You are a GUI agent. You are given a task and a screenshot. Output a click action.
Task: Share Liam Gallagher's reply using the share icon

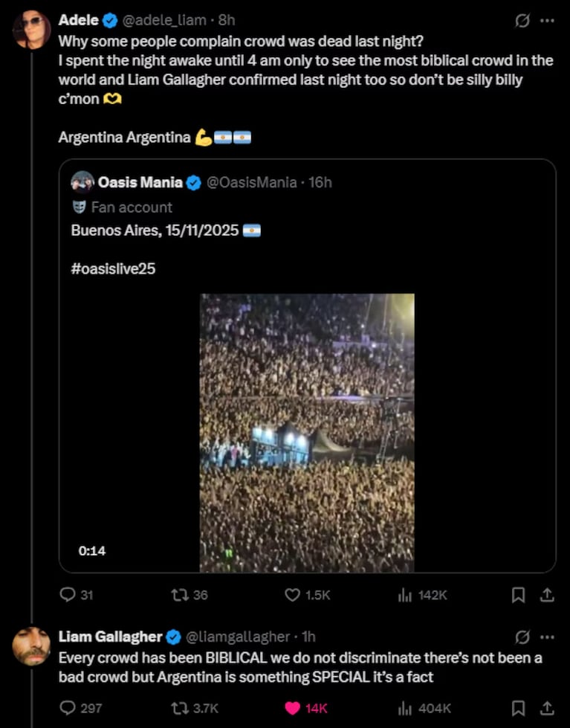tap(547, 709)
